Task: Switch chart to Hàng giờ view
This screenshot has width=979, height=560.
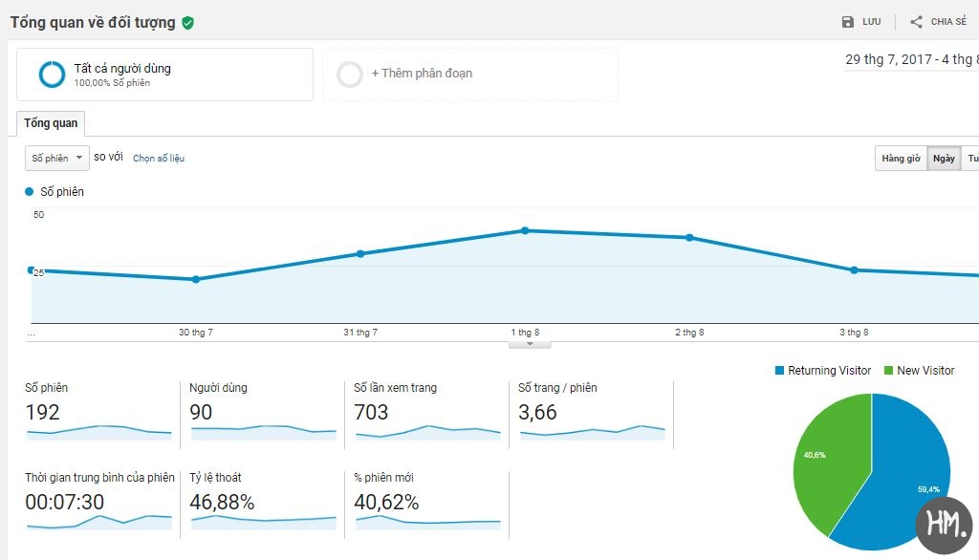Action: coord(901,158)
